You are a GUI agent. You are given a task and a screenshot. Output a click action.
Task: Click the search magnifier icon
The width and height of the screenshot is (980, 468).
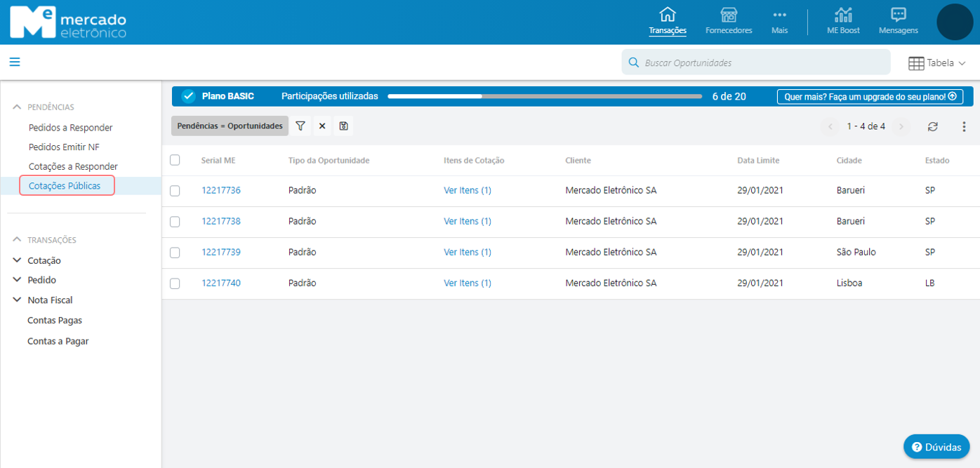tap(633, 62)
